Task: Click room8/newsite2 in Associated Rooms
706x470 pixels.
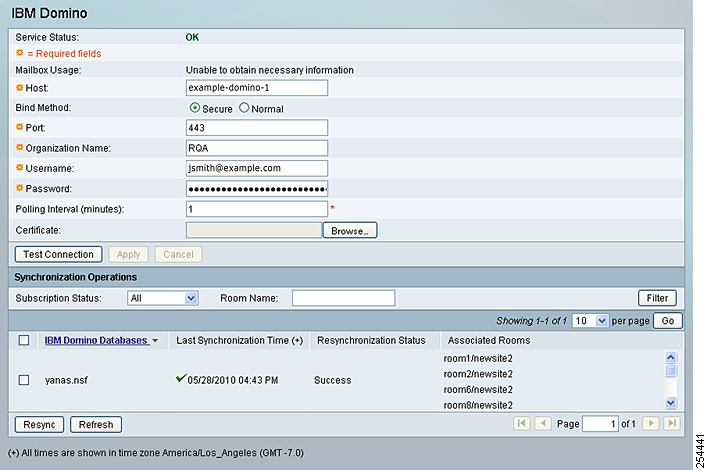Action: point(478,405)
